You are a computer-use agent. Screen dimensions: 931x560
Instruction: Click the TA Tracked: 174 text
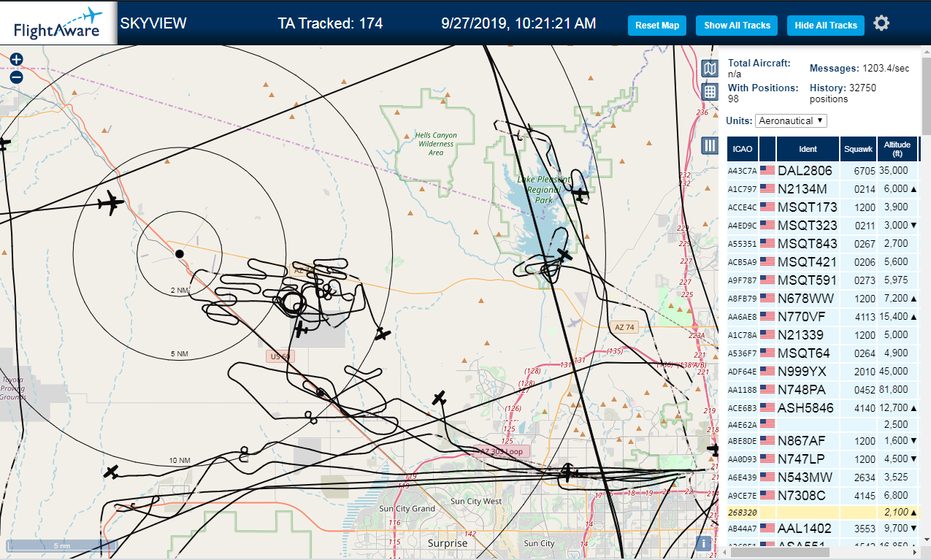click(x=330, y=23)
